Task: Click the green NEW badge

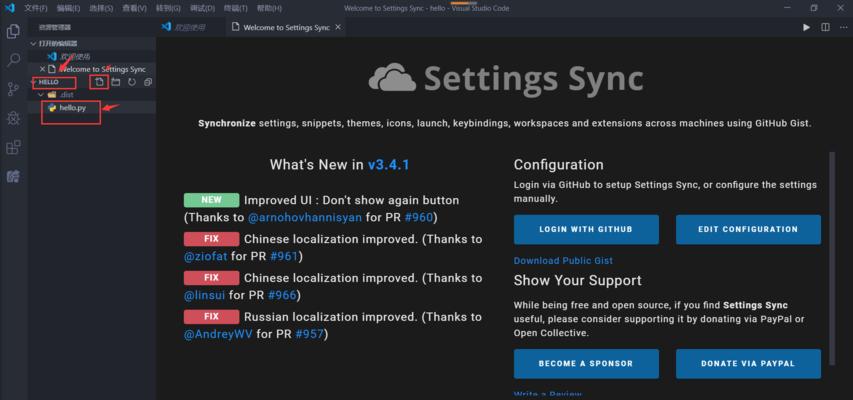Action: tap(211, 200)
